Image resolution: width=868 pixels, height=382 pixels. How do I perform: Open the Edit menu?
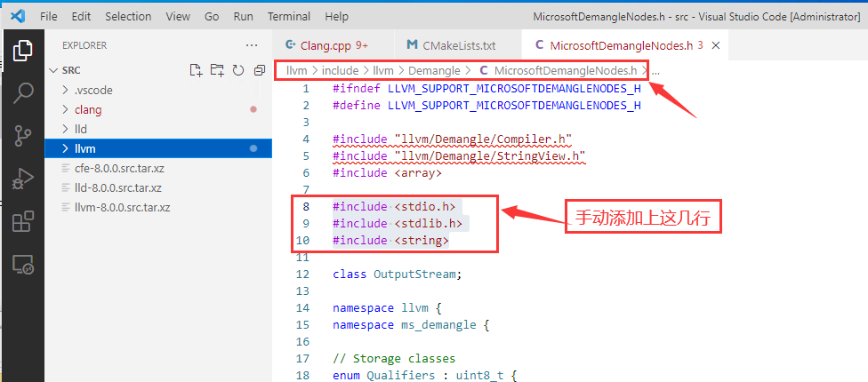(x=81, y=17)
